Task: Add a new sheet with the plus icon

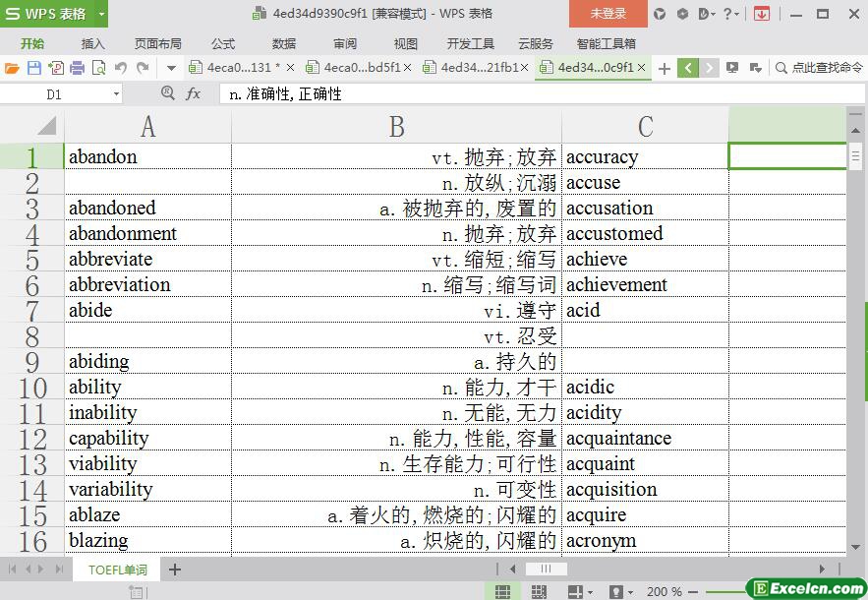Action: 174,570
